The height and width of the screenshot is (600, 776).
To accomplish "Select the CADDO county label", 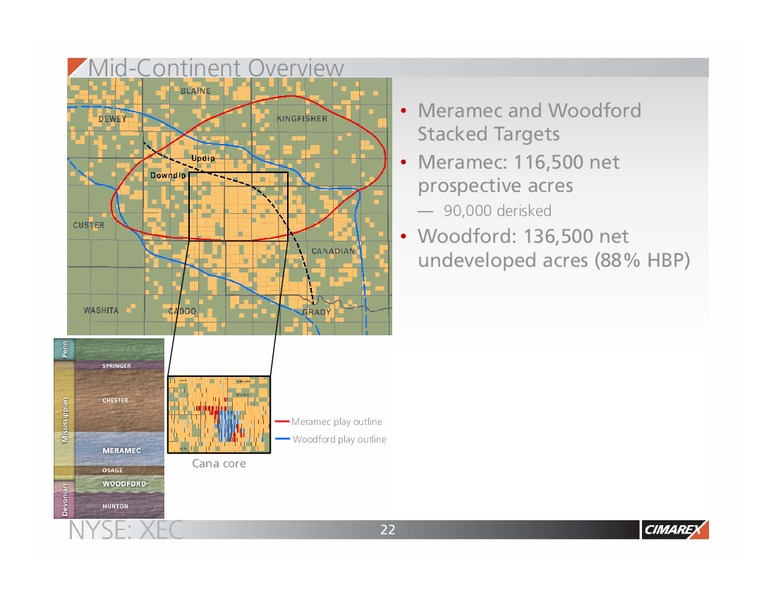I will 182,311.
